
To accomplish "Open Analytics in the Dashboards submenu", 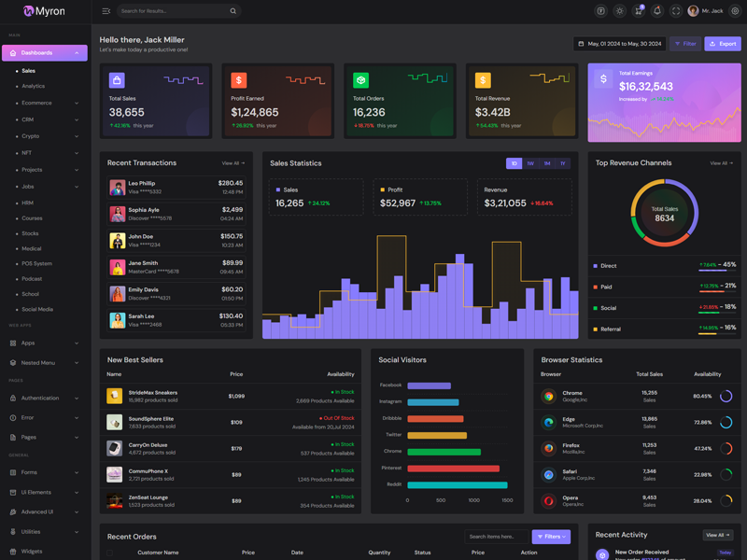I will 33,86.
